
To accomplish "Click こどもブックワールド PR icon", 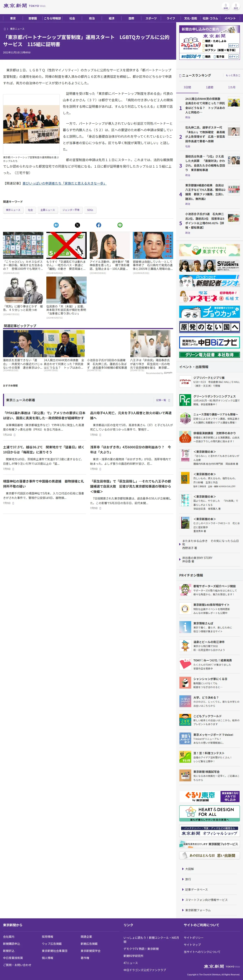I will coord(185,720).
